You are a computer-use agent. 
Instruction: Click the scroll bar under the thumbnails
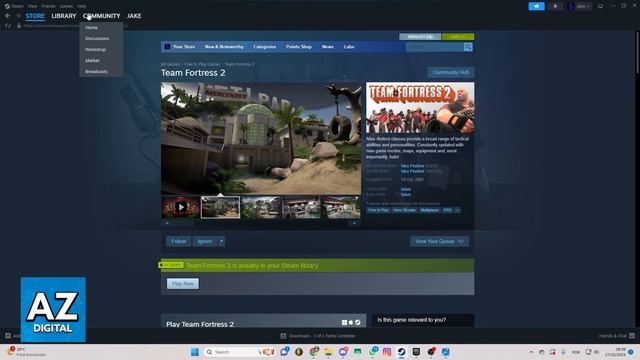pos(260,223)
